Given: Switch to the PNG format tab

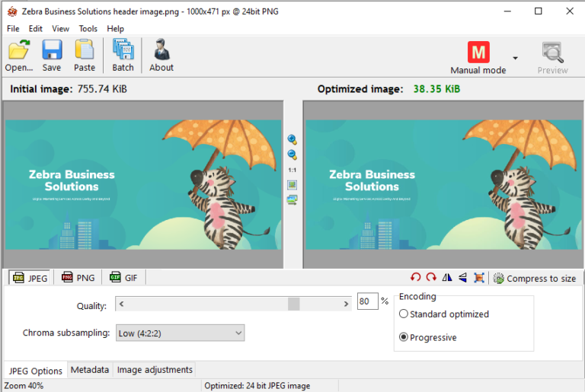Looking at the screenshot, I should click(78, 278).
